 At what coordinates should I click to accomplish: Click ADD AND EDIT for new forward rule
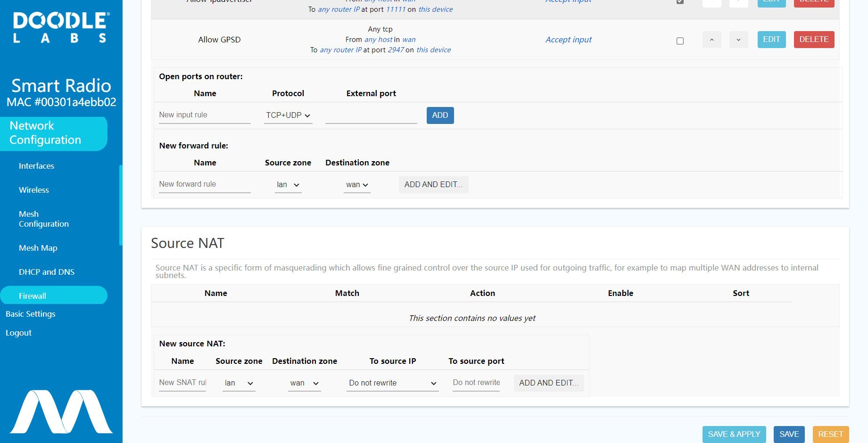(433, 185)
